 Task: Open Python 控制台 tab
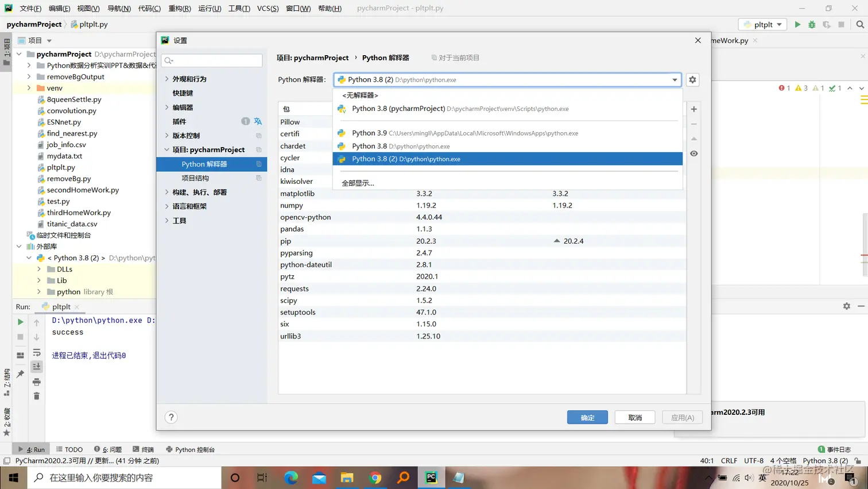[x=190, y=449]
